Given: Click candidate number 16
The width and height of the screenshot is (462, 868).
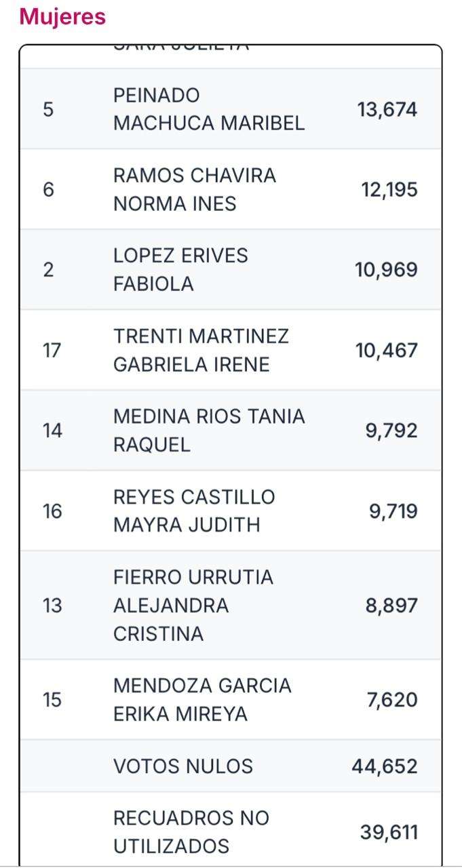Looking at the screenshot, I should click(52, 511).
